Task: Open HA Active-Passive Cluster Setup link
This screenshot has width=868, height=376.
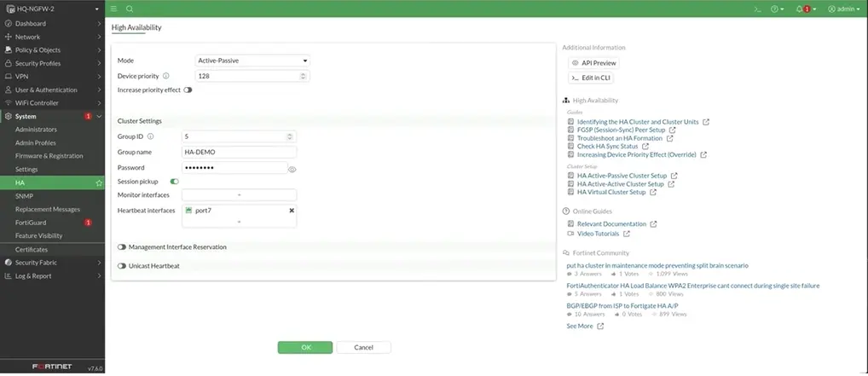Action: click(622, 176)
